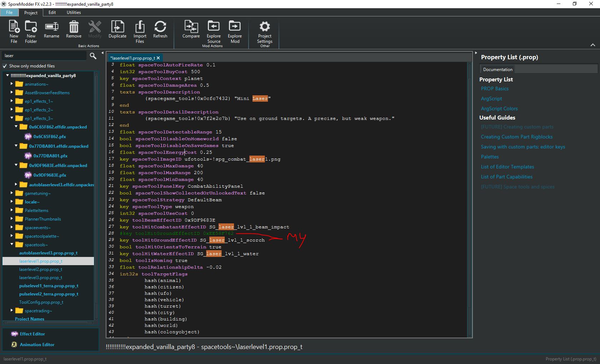Switch to the Edit ribbon tab
The image size is (600, 364).
(x=52, y=12)
